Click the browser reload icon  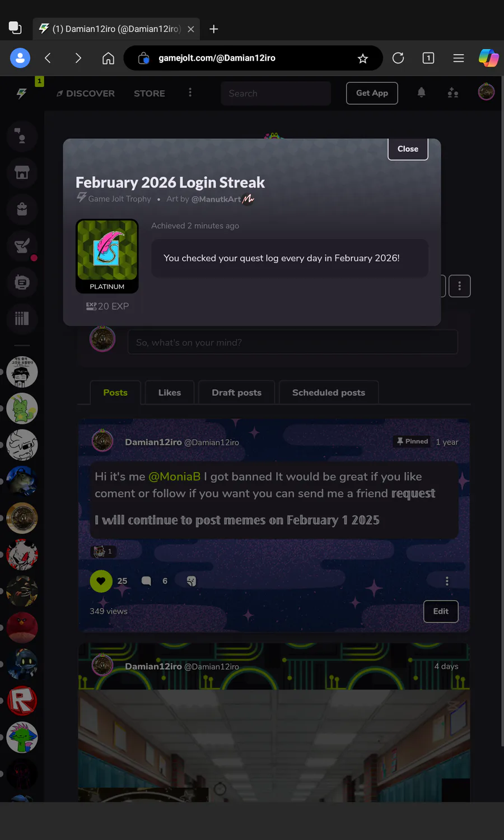[398, 58]
